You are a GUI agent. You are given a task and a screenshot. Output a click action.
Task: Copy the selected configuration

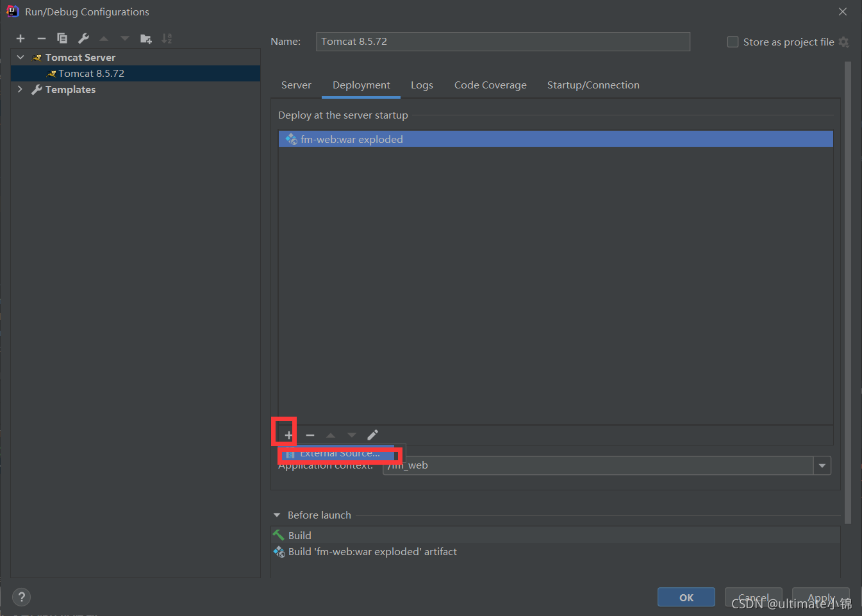coord(62,38)
